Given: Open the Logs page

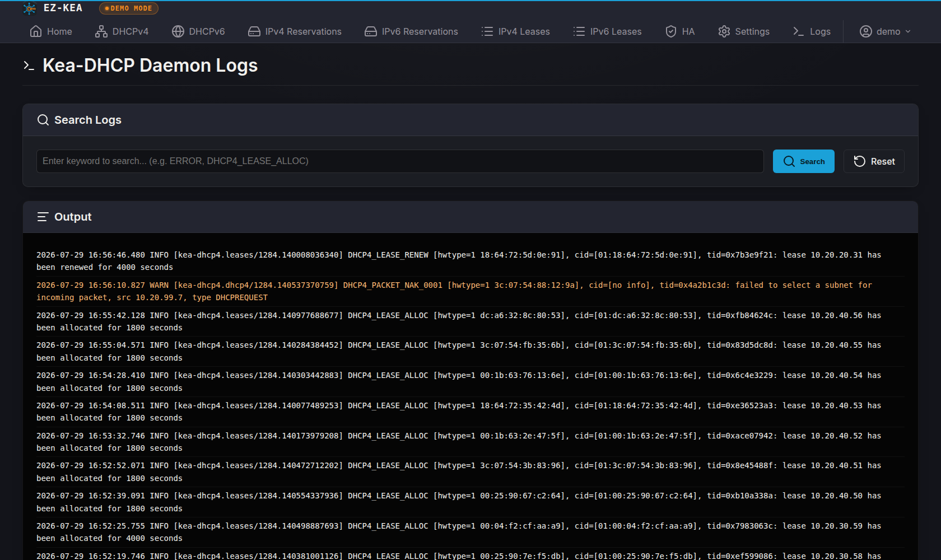Looking at the screenshot, I should (x=812, y=31).
